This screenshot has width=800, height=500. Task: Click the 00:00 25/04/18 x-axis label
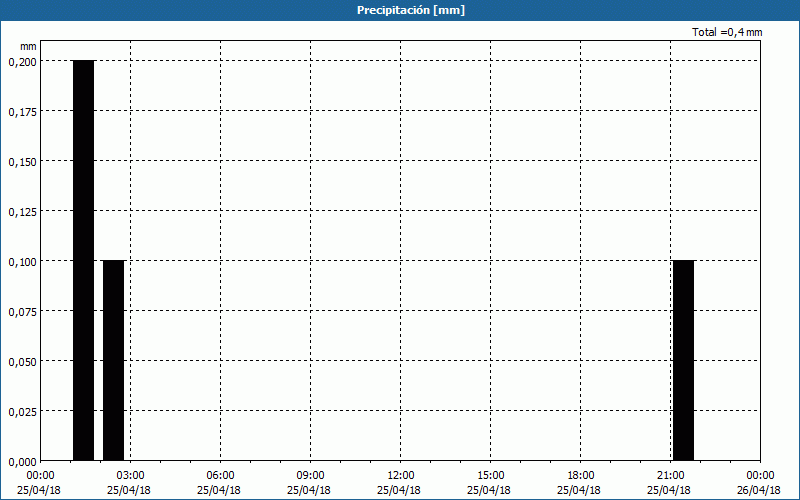39,483
